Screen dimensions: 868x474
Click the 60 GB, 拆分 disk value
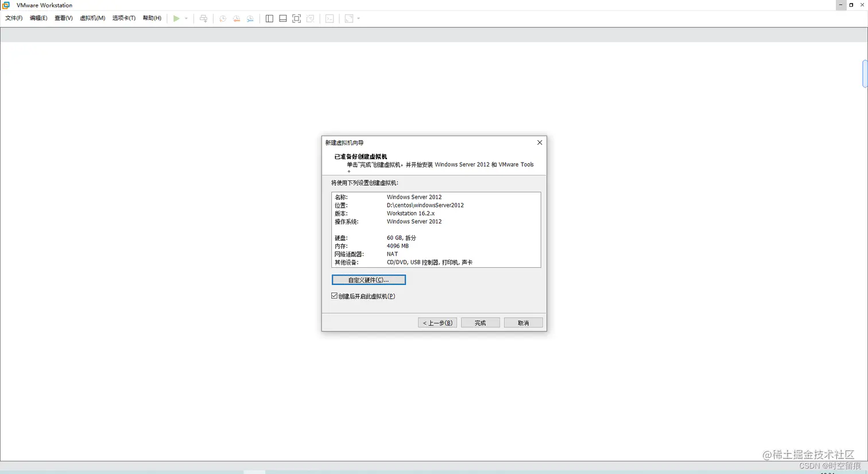click(401, 238)
